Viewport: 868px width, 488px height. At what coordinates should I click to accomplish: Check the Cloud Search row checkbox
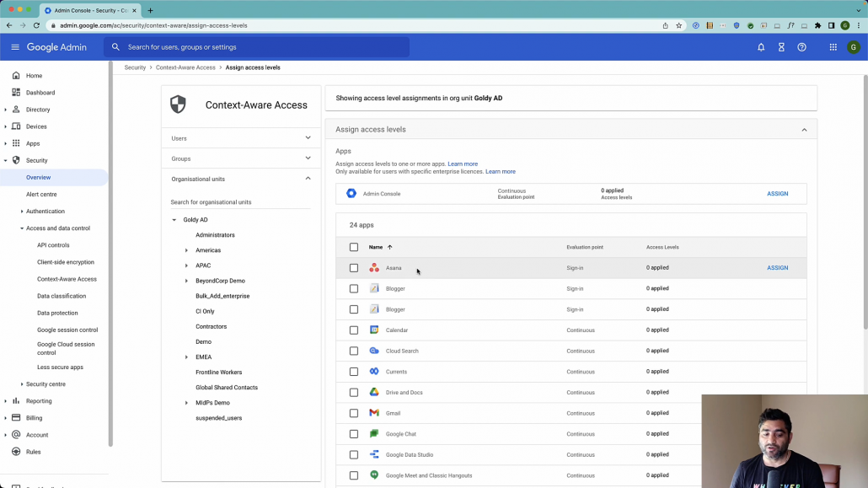354,351
